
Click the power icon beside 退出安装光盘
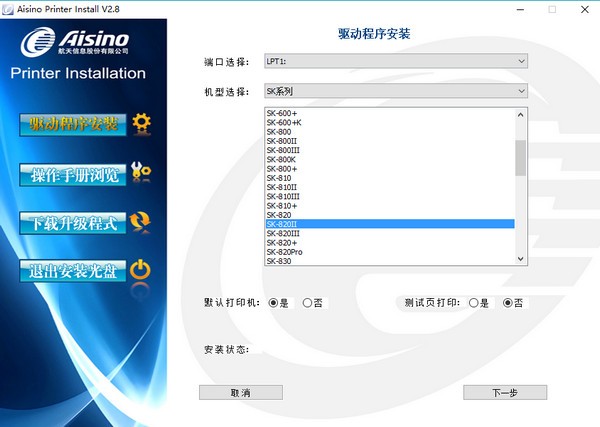click(142, 269)
